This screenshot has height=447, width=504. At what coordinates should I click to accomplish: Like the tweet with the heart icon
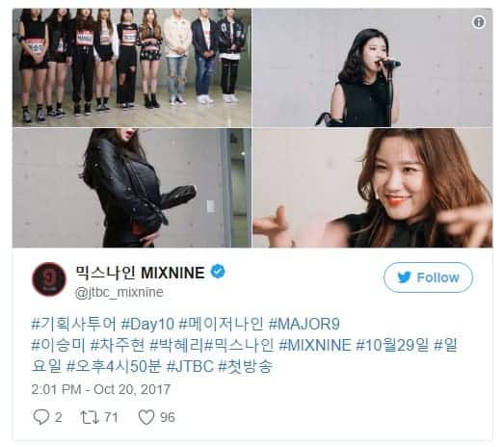(x=146, y=417)
